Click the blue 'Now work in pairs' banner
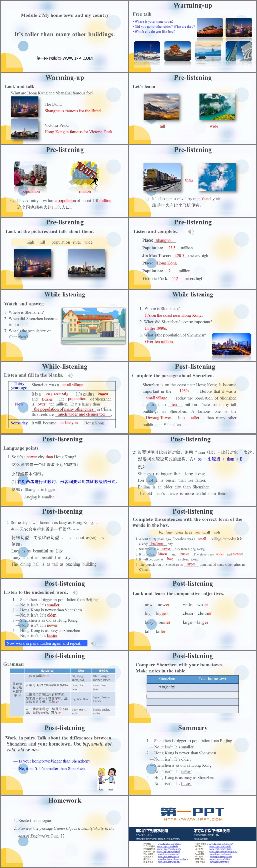This screenshot has width=257, height=868. tap(46, 643)
